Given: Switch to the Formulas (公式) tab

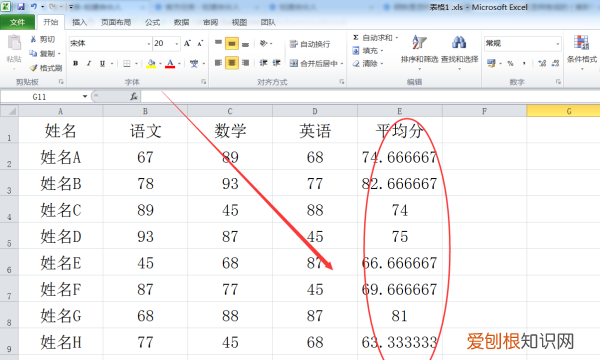Looking at the screenshot, I should (152, 22).
